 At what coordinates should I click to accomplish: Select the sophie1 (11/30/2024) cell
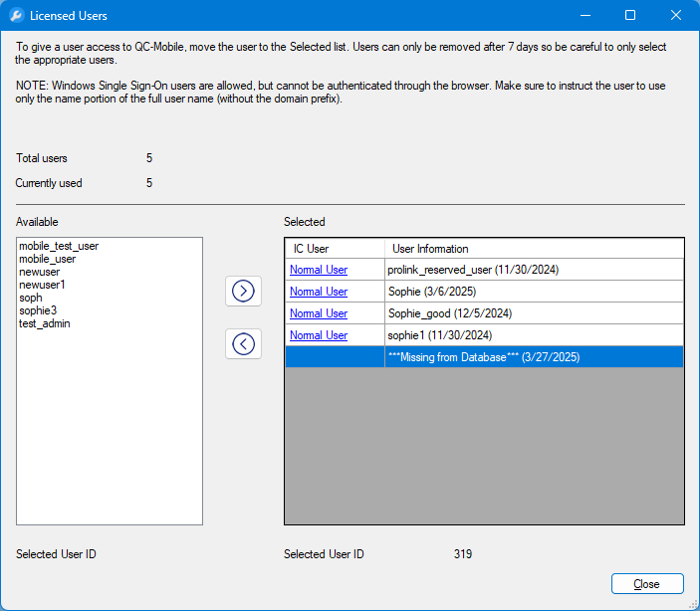pos(534,335)
